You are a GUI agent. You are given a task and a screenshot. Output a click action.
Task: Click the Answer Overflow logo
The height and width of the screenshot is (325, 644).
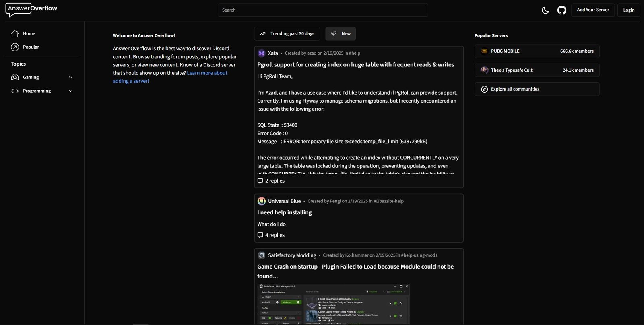[x=31, y=10]
